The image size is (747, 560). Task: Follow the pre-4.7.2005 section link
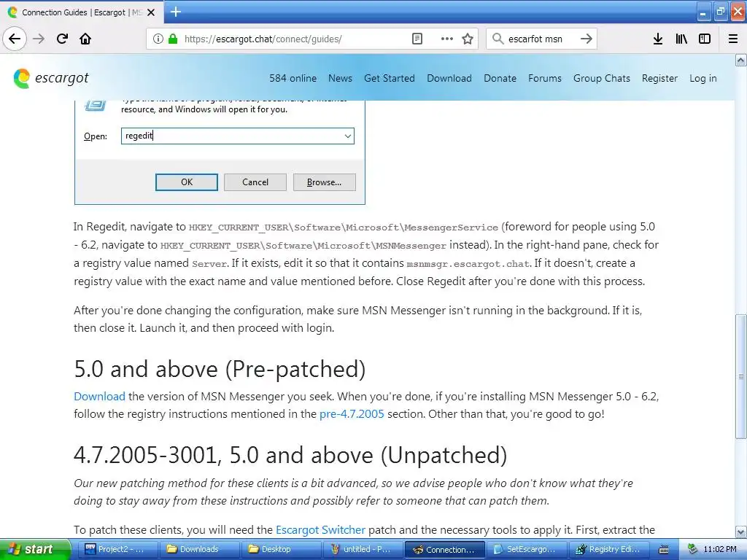(352, 414)
